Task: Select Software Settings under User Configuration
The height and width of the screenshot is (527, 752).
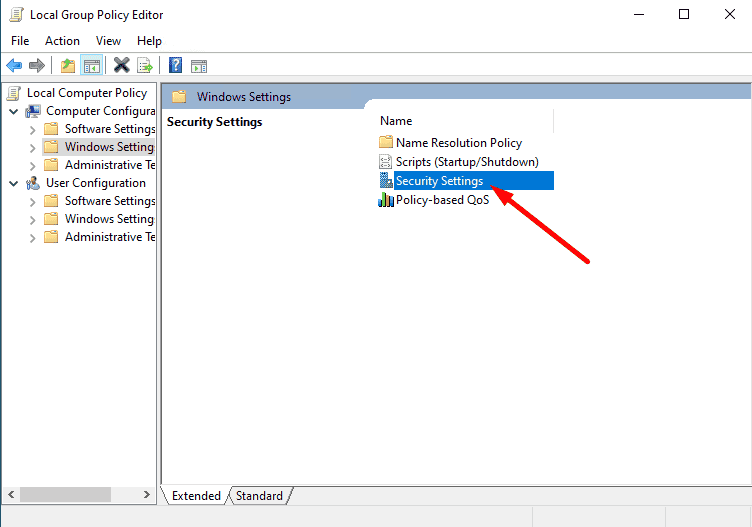Action: [x=110, y=201]
